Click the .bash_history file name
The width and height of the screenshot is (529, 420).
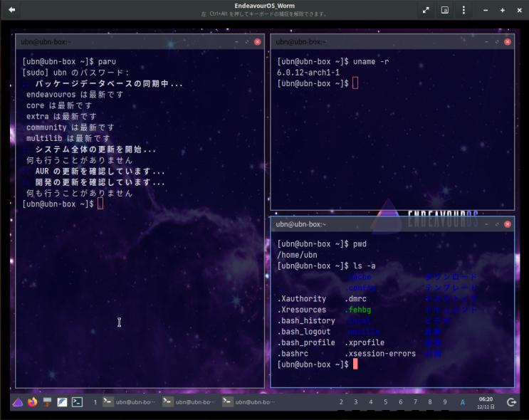306,320
